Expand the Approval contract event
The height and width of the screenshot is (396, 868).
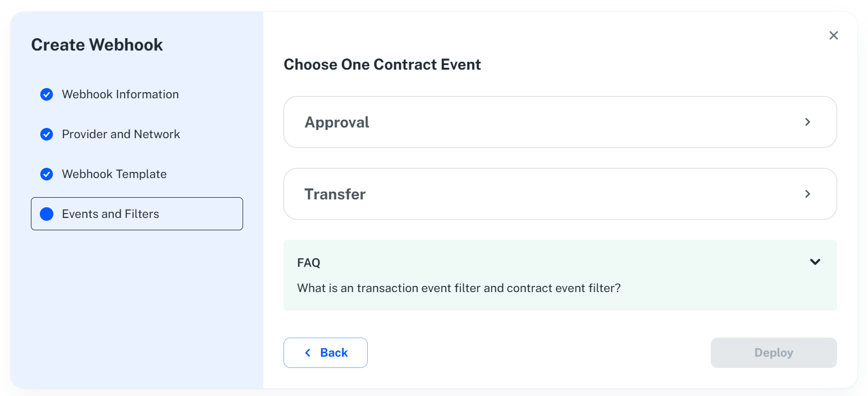(x=560, y=122)
